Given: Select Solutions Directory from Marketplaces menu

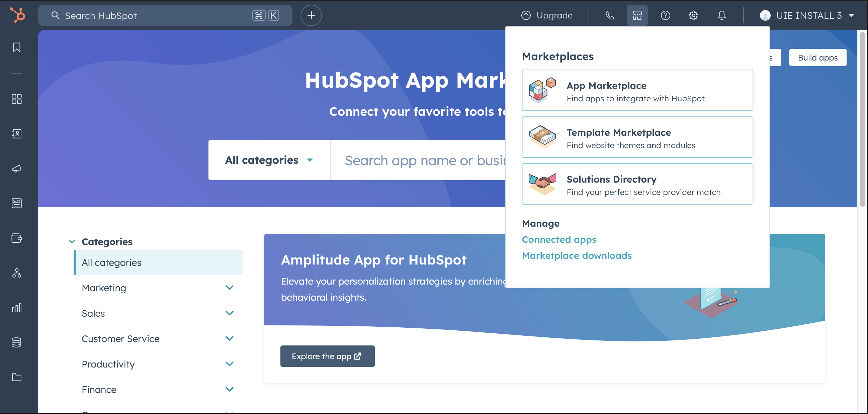Looking at the screenshot, I should tap(637, 184).
